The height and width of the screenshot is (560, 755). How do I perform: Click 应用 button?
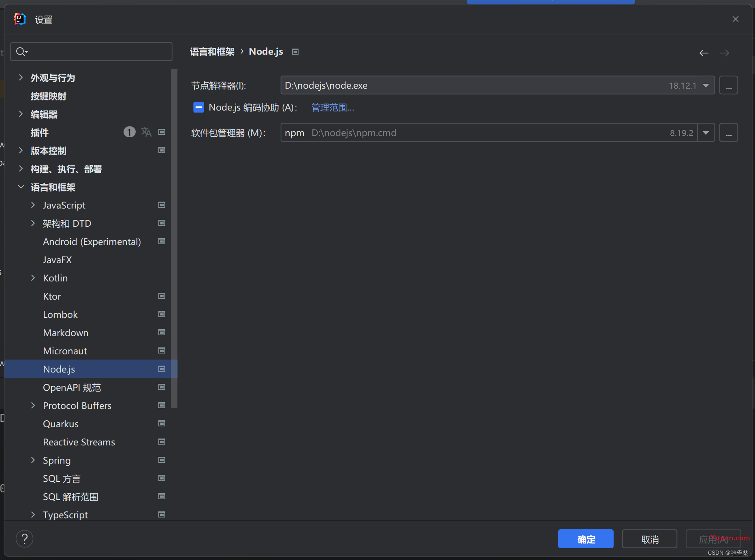click(713, 539)
